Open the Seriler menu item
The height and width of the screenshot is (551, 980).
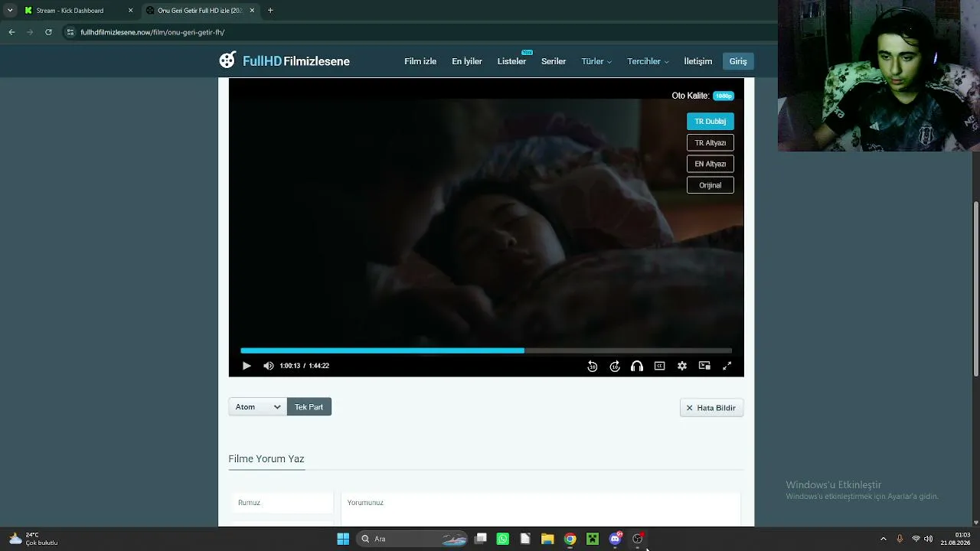coord(554,61)
